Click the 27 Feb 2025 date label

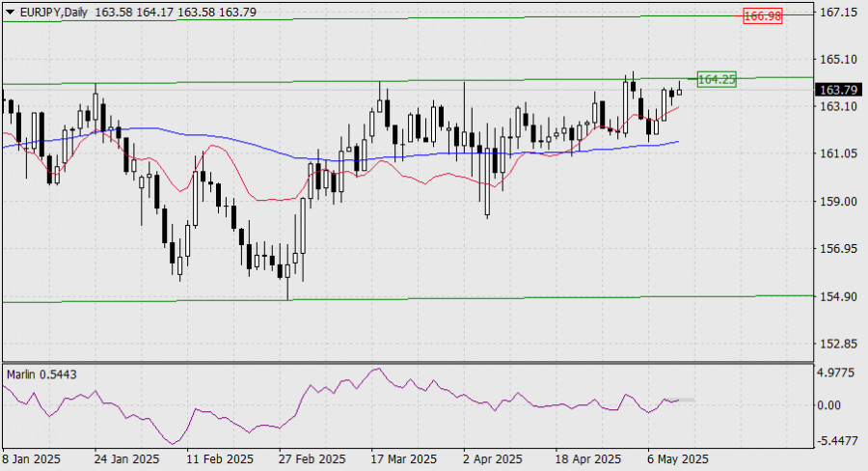(312, 459)
